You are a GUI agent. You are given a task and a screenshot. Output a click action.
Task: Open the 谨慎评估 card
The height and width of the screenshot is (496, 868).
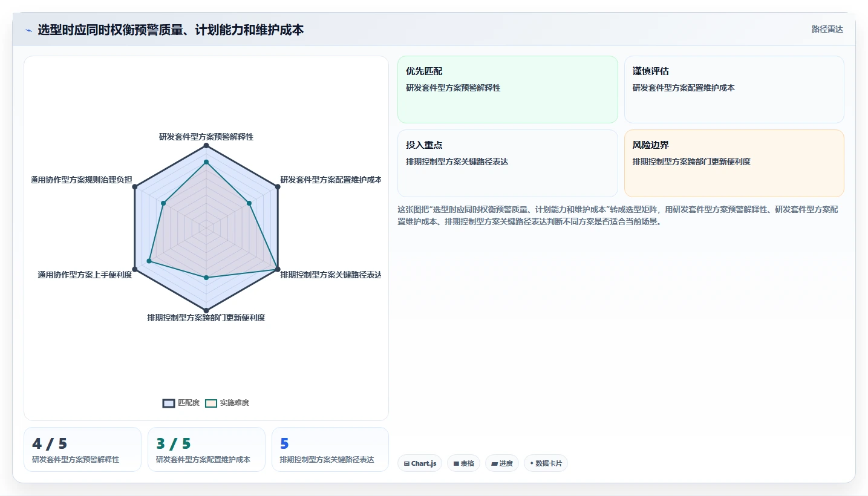coord(734,90)
